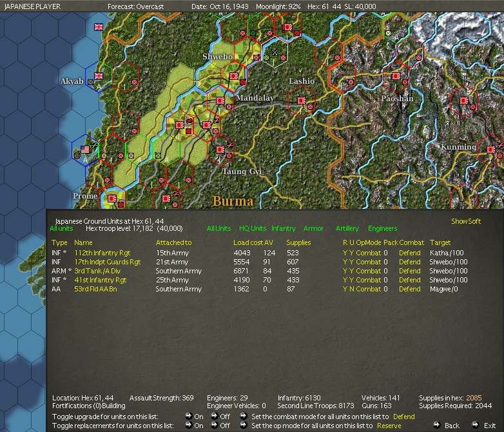Click arrow to set op mode for all
Image resolution: width=504 pixels, height=432 pixels.
pyautogui.click(x=244, y=425)
